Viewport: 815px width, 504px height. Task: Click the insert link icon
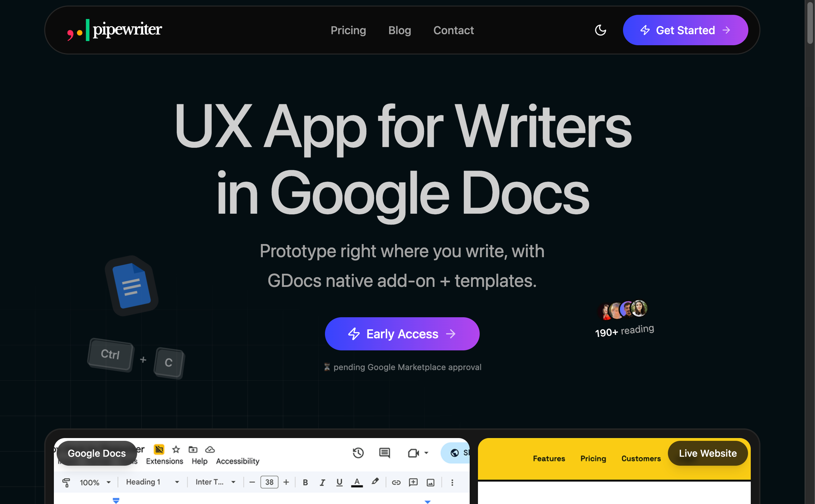click(396, 483)
